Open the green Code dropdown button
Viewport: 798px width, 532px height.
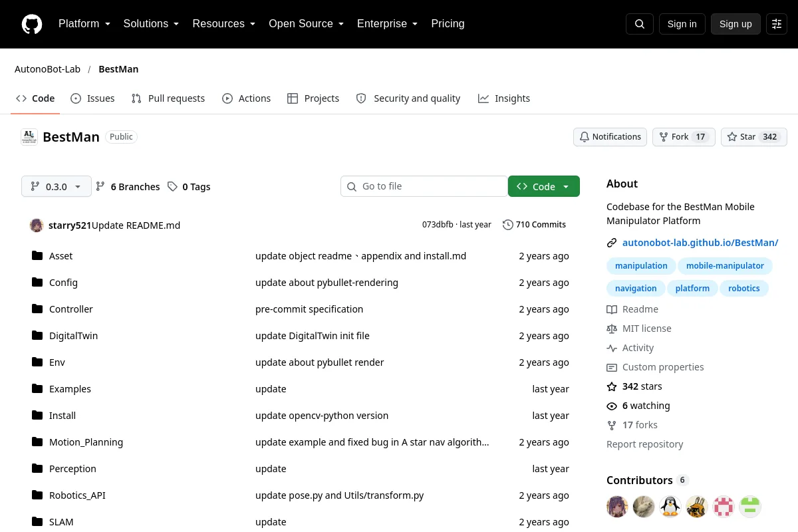(544, 187)
